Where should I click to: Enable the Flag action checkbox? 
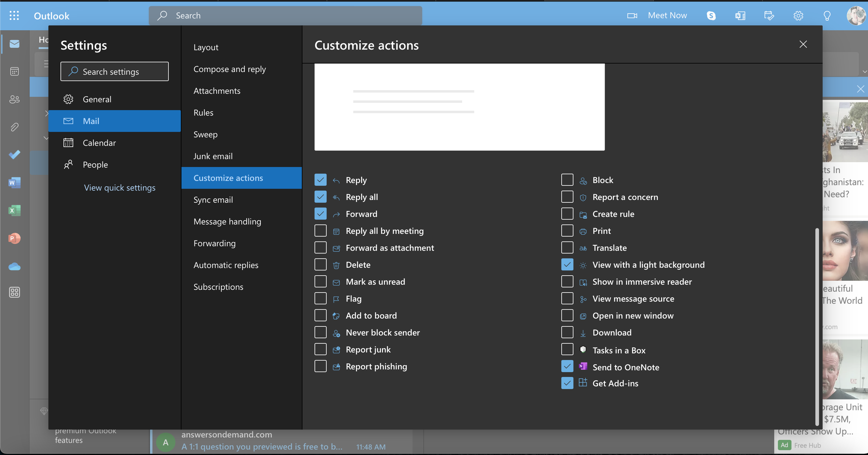click(x=321, y=298)
